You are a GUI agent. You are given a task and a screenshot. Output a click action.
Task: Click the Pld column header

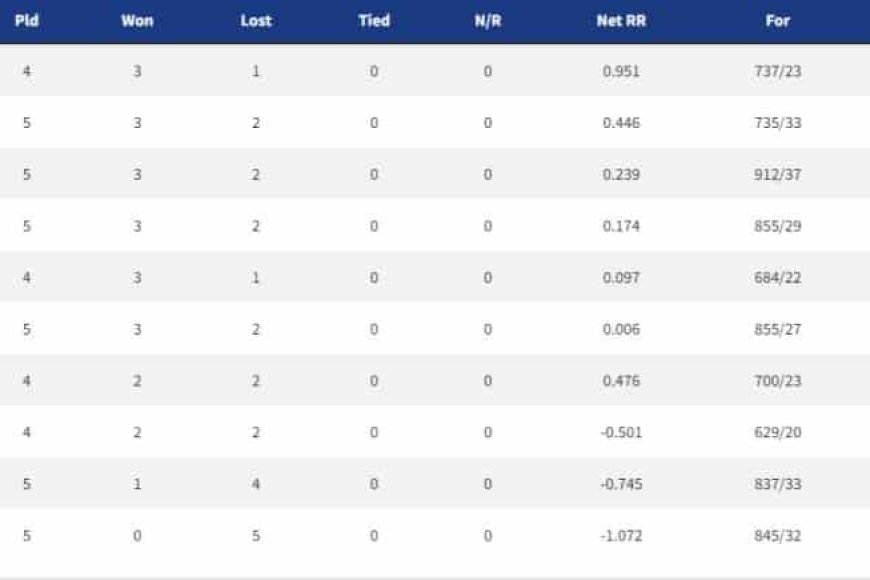pos(27,21)
